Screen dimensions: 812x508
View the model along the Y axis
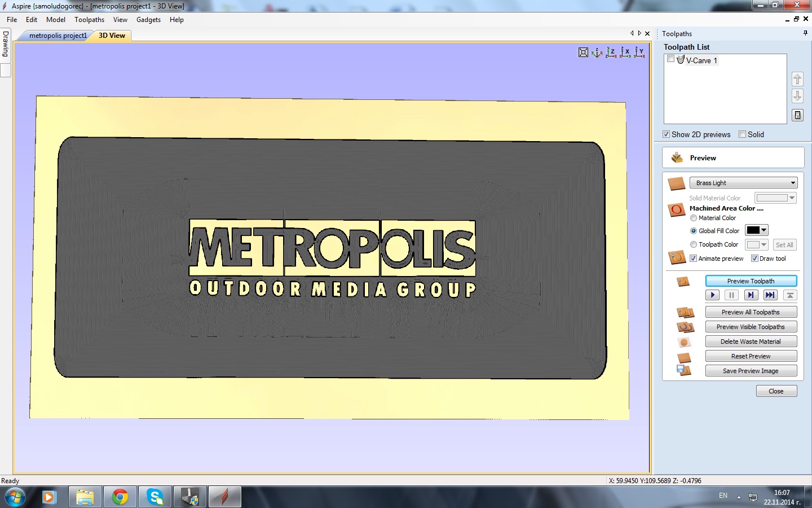[x=639, y=52]
